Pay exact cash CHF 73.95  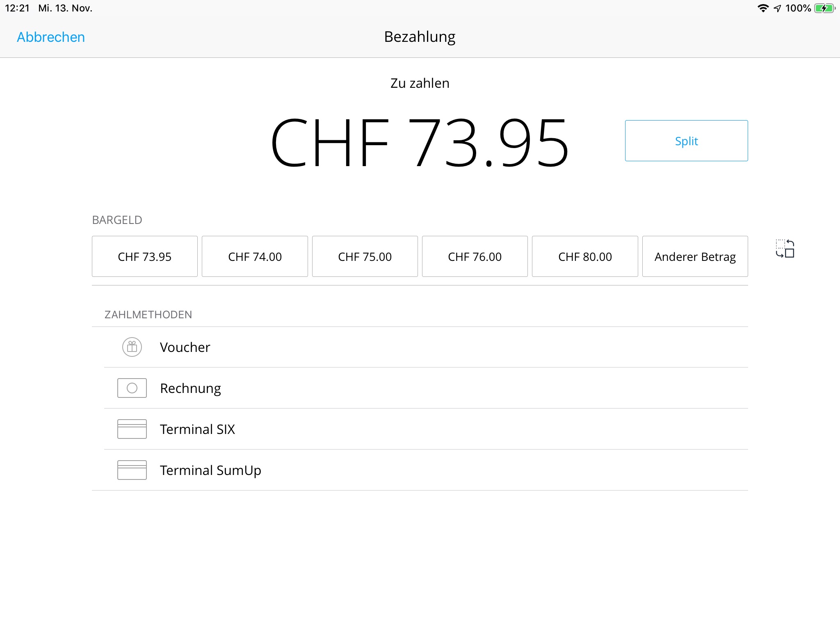coord(145,256)
